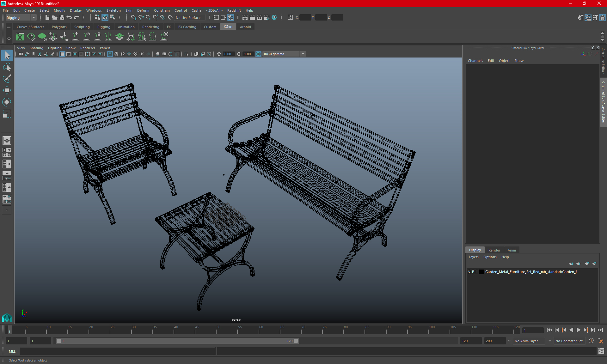Click the play backwards button
This screenshot has width=607, height=364.
(x=571, y=330)
